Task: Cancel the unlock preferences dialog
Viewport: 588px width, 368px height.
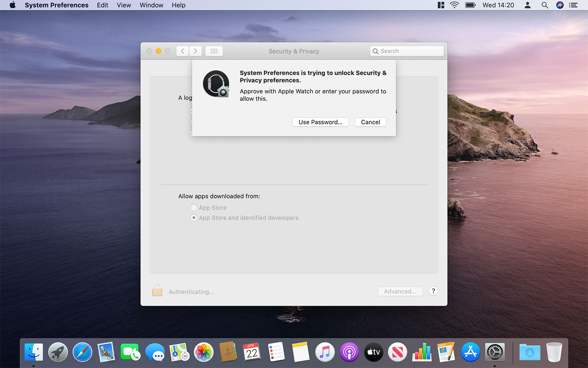Action: 370,122
